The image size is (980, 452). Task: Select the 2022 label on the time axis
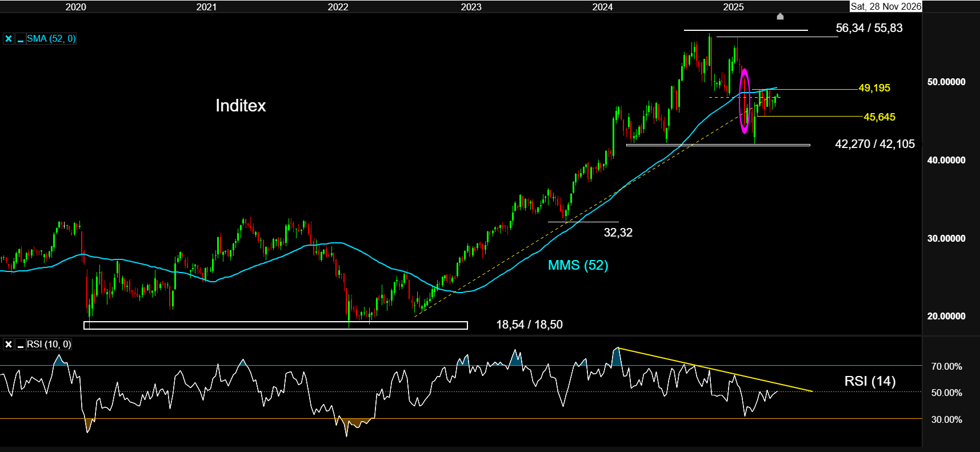point(338,7)
